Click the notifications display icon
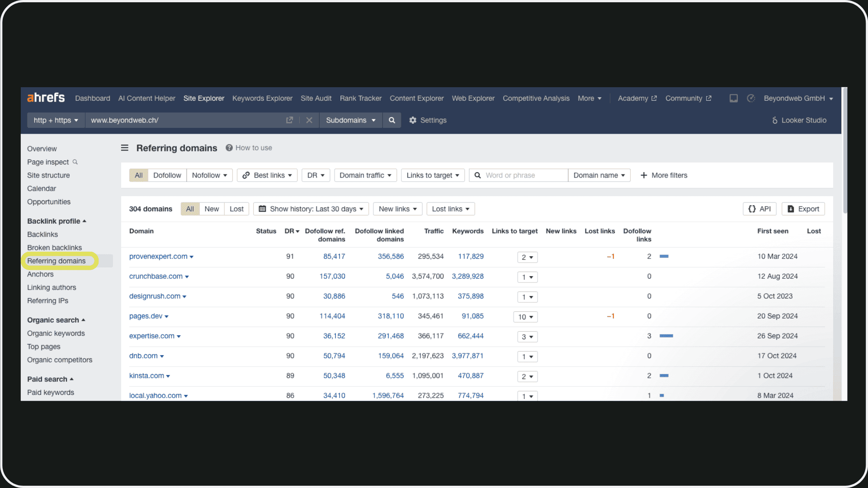 pos(734,98)
